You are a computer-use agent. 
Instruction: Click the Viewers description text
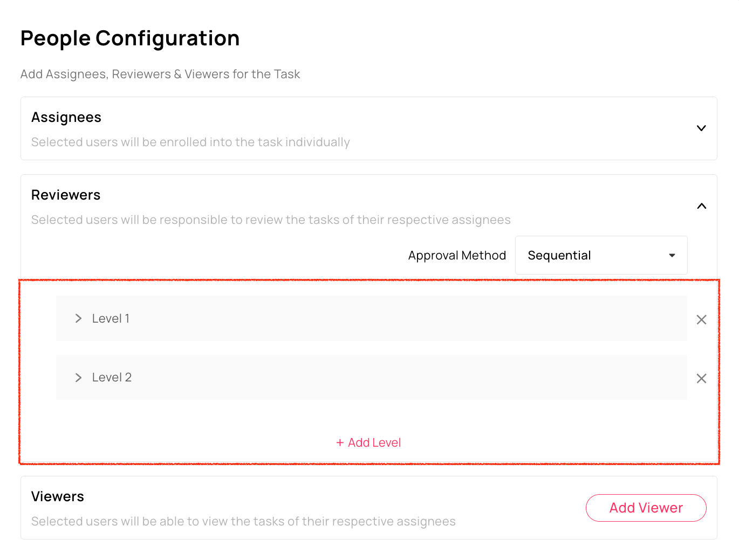(x=243, y=521)
